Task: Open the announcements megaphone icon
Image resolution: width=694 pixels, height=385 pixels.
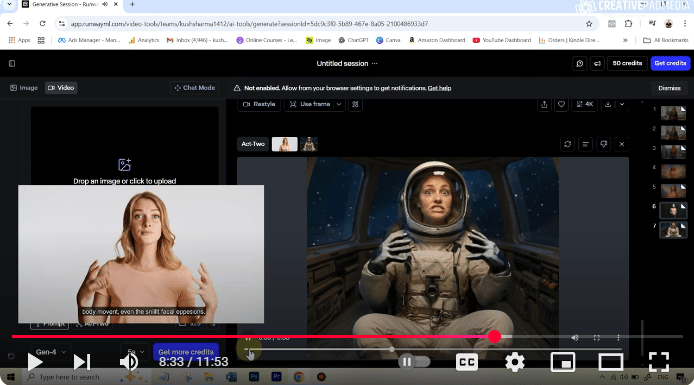Action: coord(597,63)
